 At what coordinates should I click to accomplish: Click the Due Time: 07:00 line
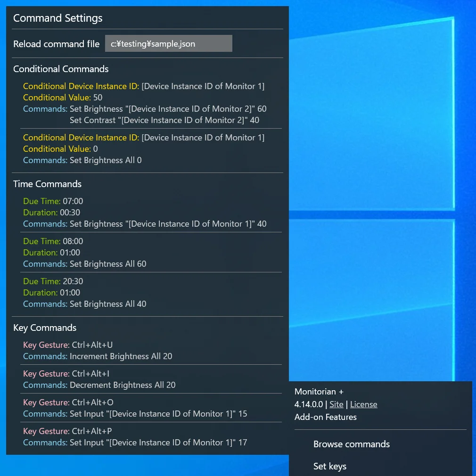pos(53,201)
